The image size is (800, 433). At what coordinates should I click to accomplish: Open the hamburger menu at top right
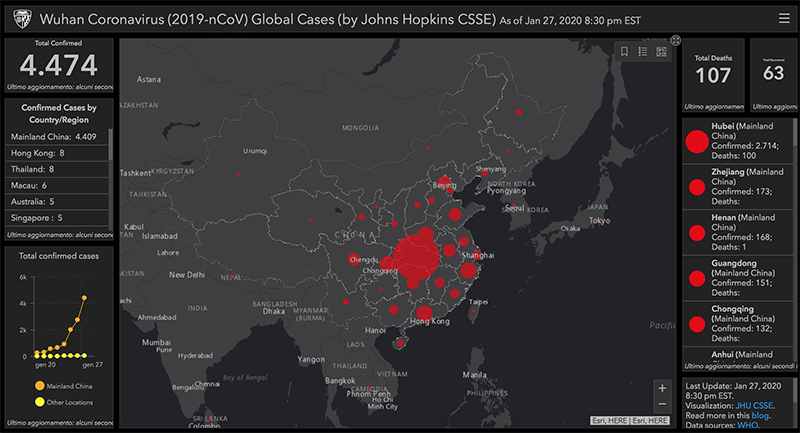pos(784,18)
